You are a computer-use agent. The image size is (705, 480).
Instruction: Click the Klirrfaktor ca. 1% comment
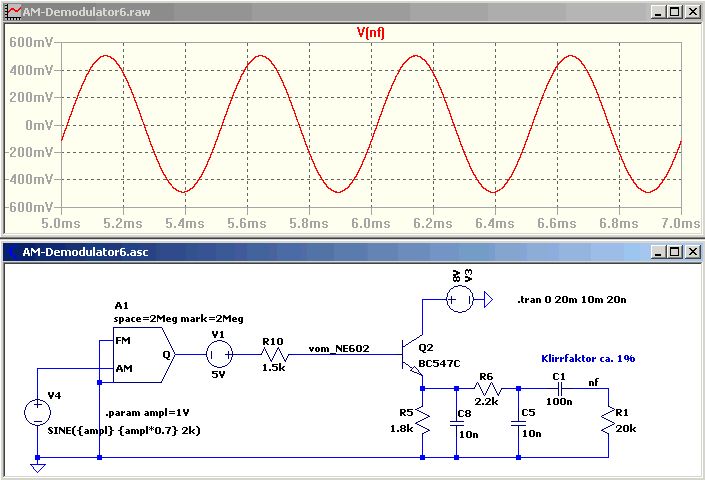tap(588, 358)
